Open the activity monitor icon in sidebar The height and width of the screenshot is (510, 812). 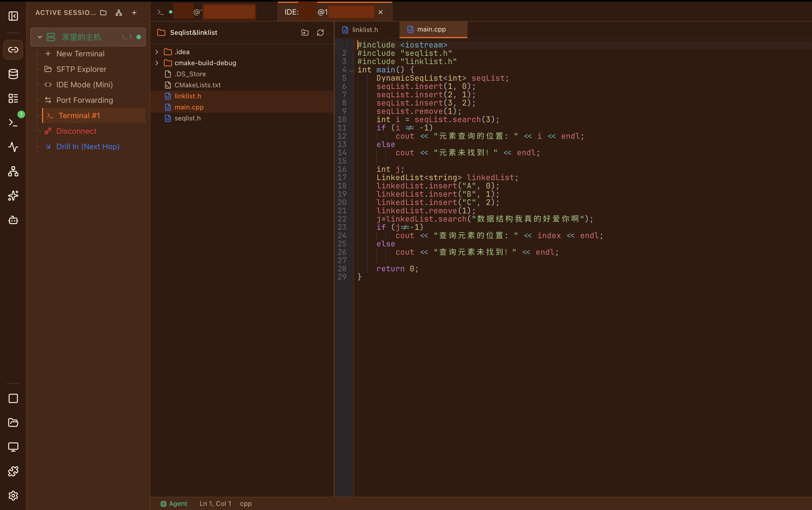[x=13, y=147]
